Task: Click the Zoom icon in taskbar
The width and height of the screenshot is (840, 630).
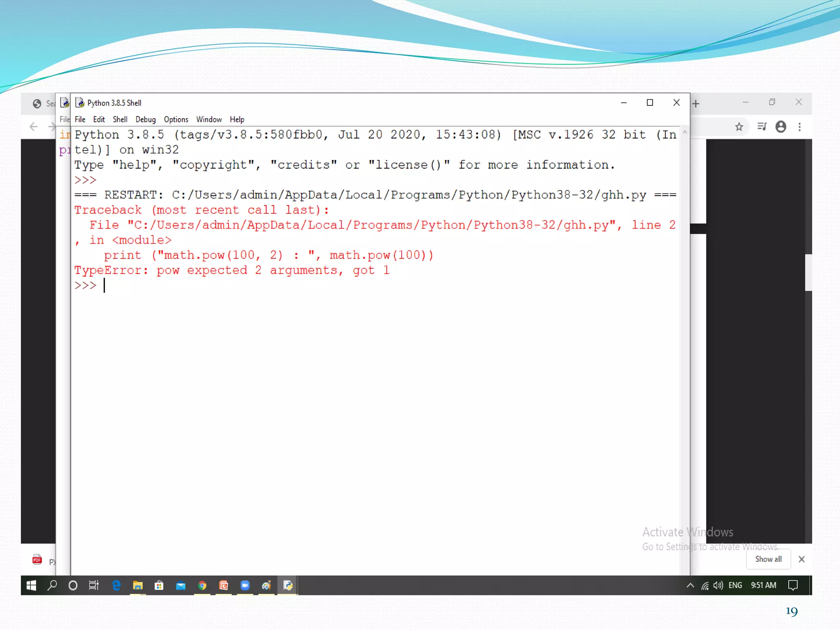Action: [x=245, y=585]
